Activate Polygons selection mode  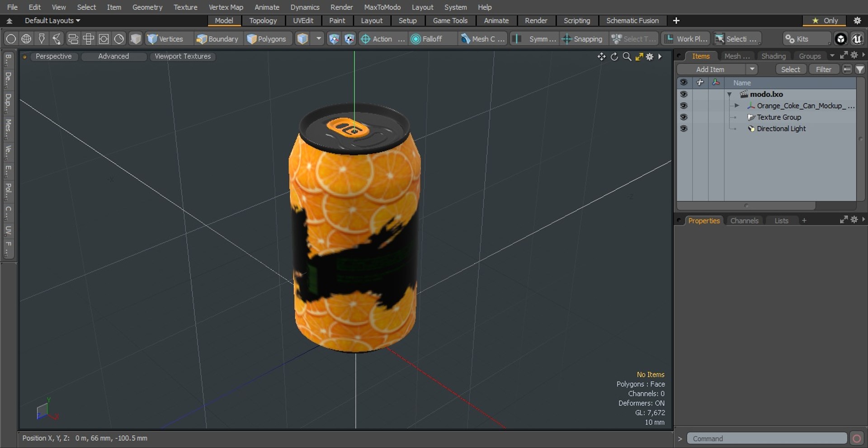pos(267,39)
